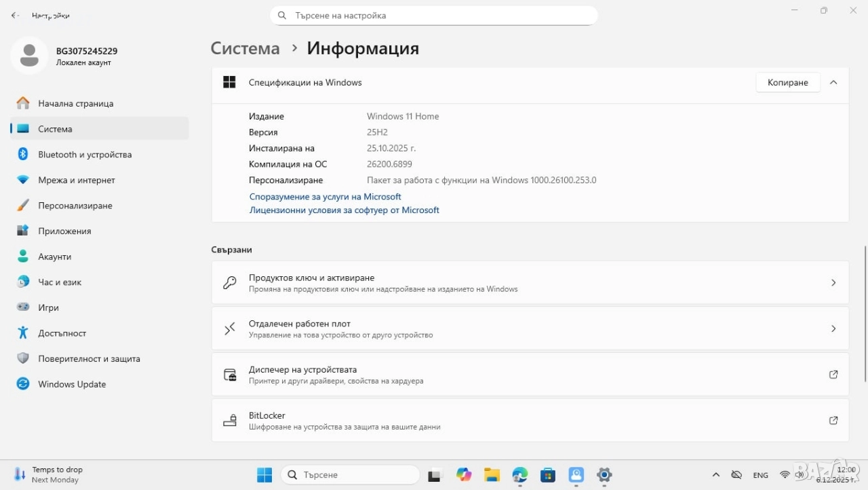The image size is (868, 490).
Task: Go to Мрежа и интернет settings
Action: 76,180
